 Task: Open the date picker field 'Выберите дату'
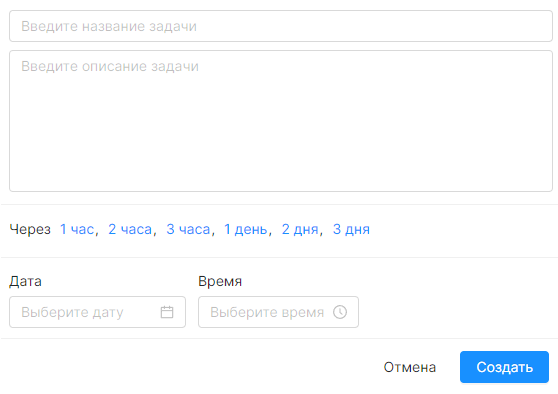(x=98, y=312)
